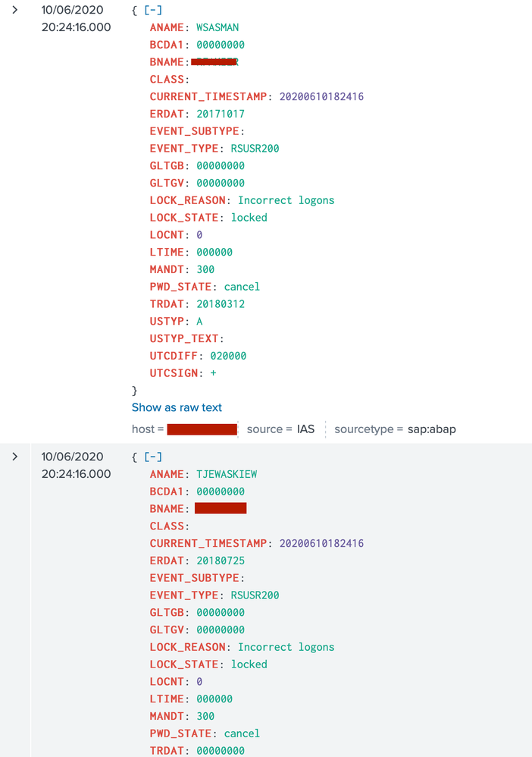
Task: Click first event's GLTGB value
Action: click(x=221, y=165)
